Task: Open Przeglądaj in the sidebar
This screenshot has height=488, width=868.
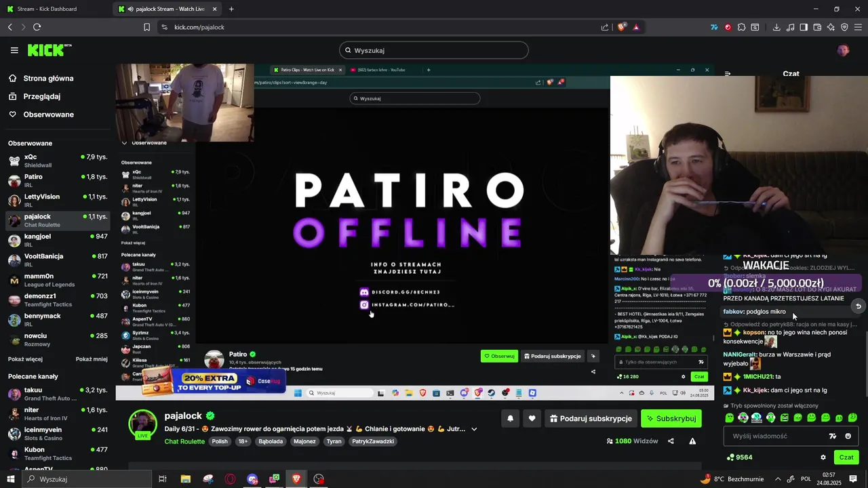Action: point(42,96)
